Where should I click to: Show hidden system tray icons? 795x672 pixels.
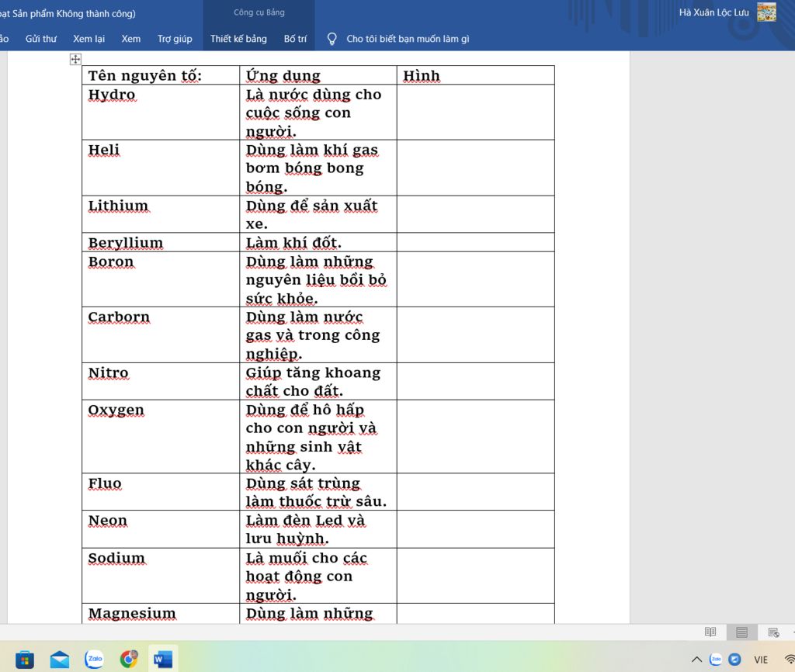pyautogui.click(x=696, y=660)
